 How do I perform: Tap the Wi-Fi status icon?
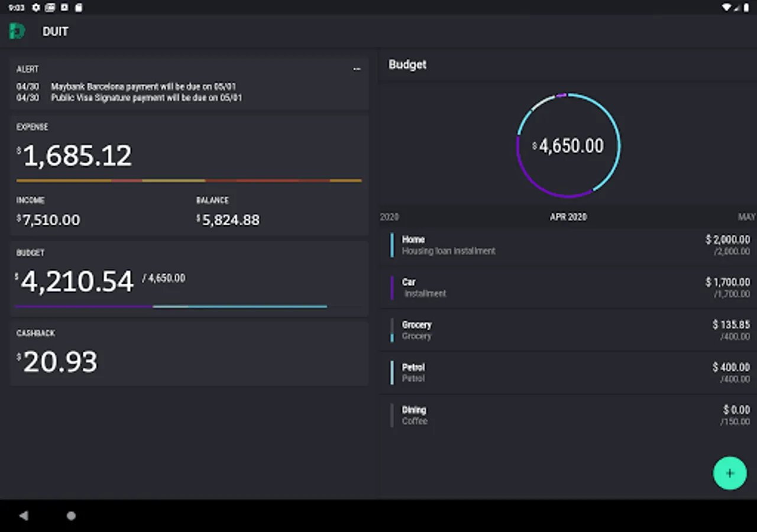pos(726,8)
